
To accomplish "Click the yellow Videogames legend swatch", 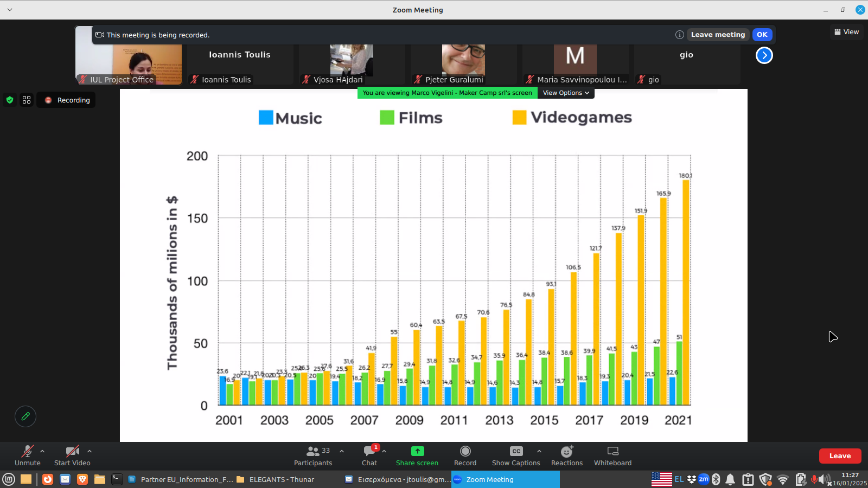I will coord(519,118).
